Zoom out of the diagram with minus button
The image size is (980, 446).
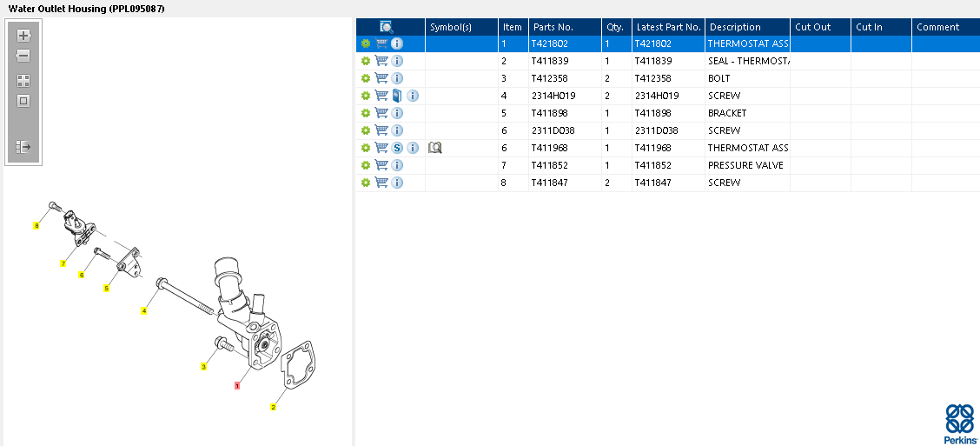[23, 56]
